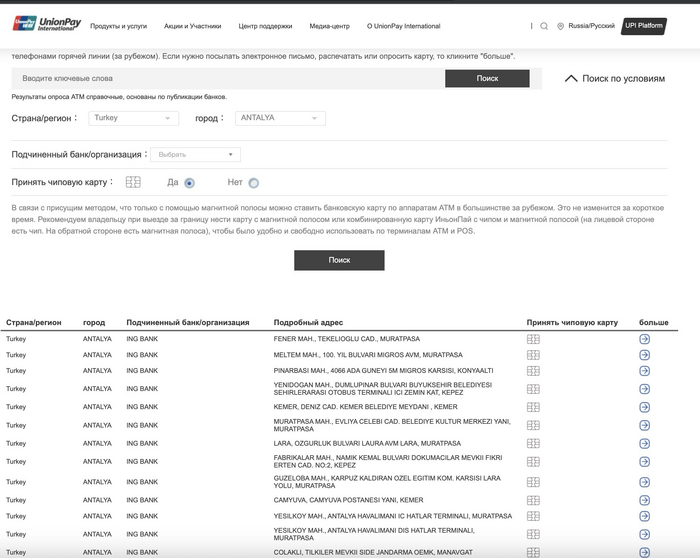Open details arrow for MURATPASA MAH., EVLIYA CELEBI row
The image size is (700, 558).
tap(644, 425)
